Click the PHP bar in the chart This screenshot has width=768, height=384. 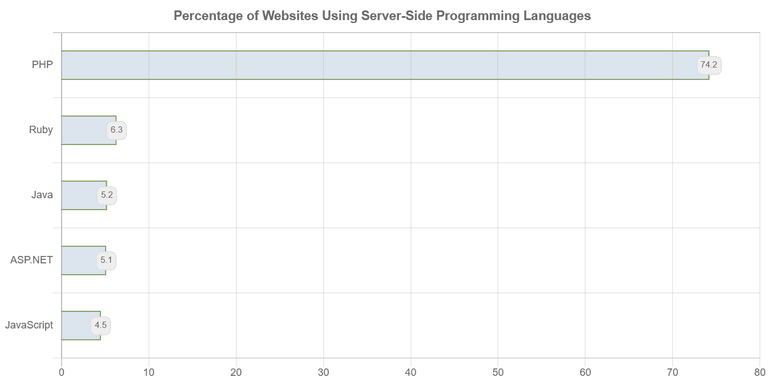click(x=385, y=65)
